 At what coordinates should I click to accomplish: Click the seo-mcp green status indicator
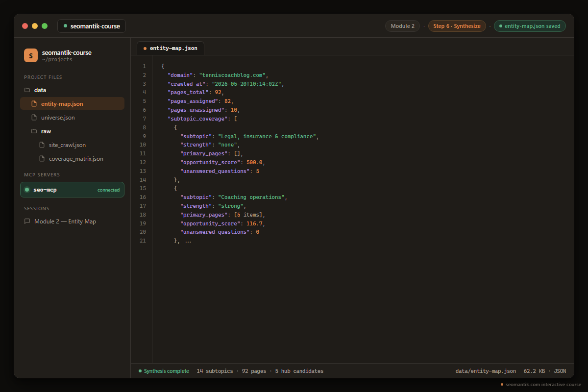(27, 190)
